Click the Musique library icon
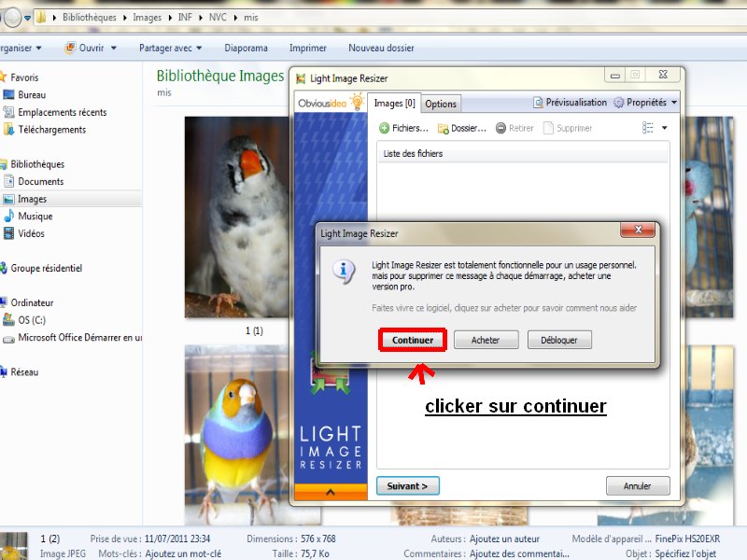Image resolution: width=747 pixels, height=560 pixels. [9, 217]
